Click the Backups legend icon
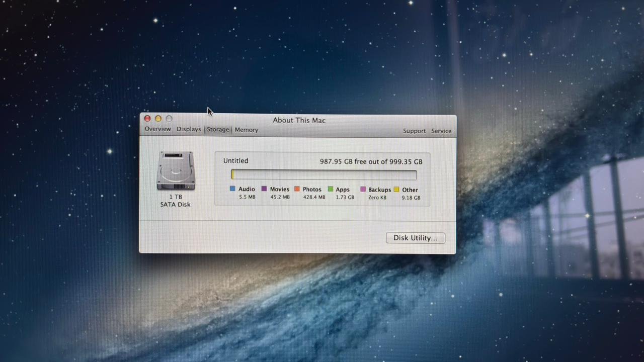 click(x=363, y=189)
